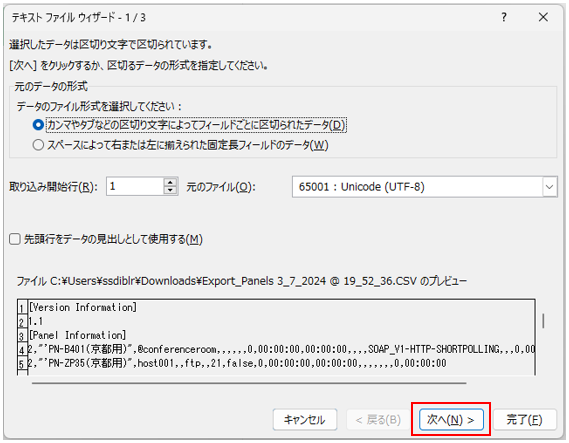Select the fixed-width field radio option (W)
The image size is (569, 443).
click(38, 145)
